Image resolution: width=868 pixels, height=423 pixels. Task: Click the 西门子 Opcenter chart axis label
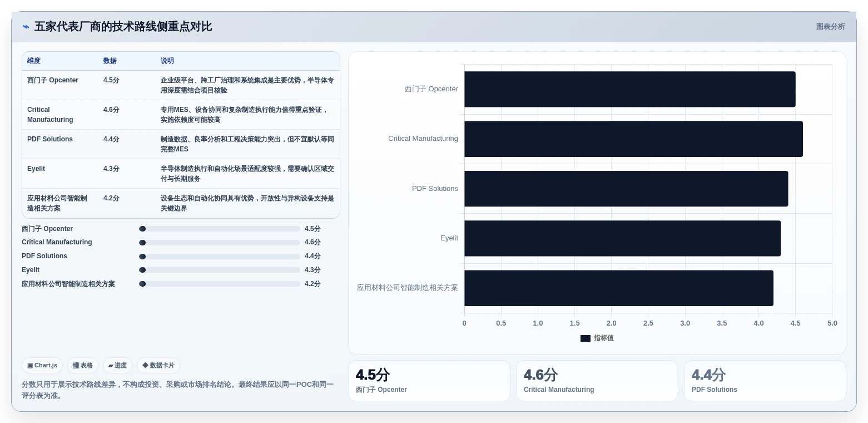(x=431, y=89)
